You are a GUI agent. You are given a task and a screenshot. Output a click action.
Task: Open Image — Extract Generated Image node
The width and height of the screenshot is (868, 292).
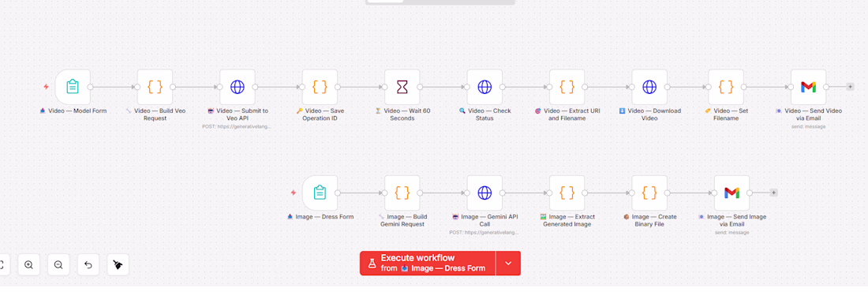pos(567,193)
